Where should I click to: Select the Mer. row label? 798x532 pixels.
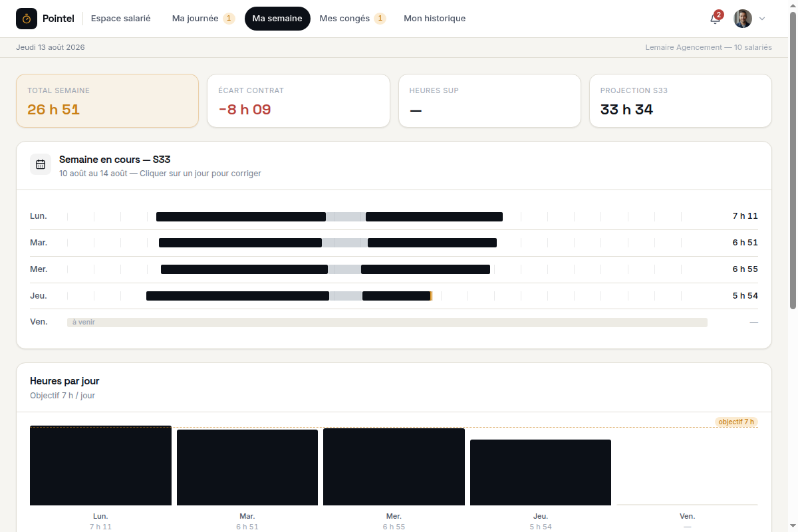(x=39, y=269)
